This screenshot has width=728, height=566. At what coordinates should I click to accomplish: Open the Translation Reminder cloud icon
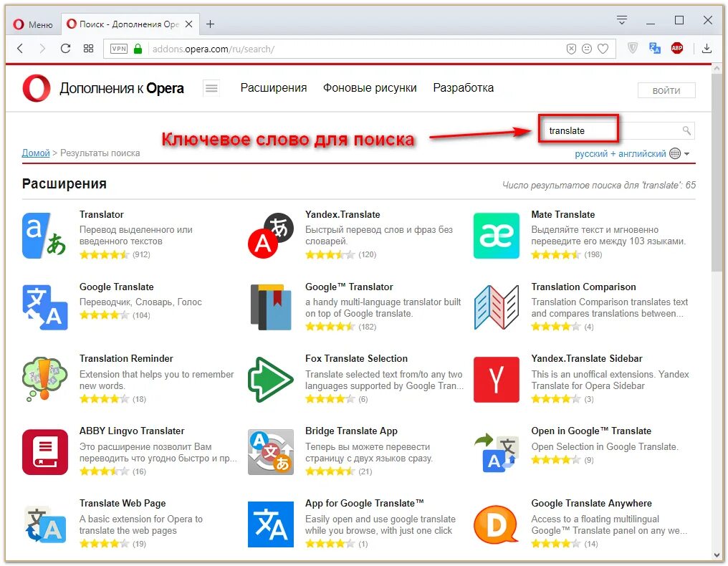(44, 379)
